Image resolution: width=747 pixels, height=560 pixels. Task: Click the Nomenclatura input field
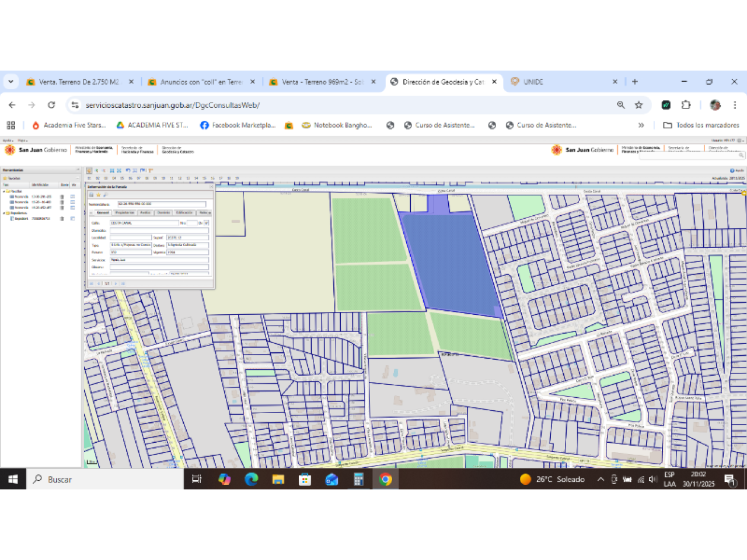pyautogui.click(x=162, y=204)
